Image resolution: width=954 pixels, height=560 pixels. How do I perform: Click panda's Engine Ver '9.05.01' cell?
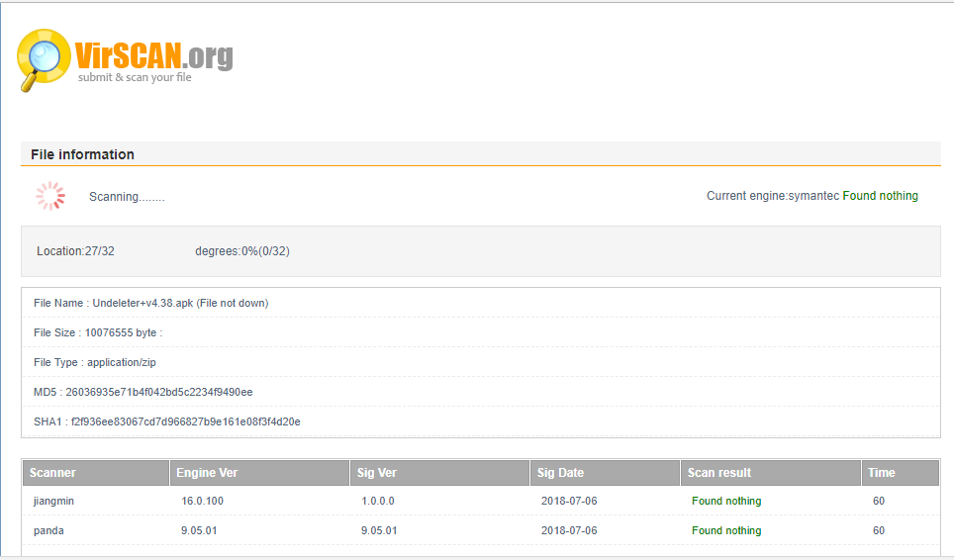(199, 531)
